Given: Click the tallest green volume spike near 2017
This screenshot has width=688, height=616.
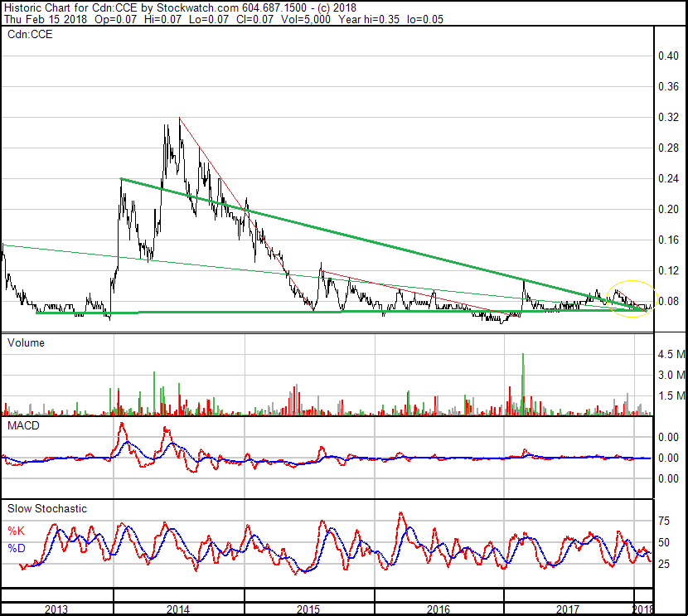Looking at the screenshot, I should coord(523,384).
